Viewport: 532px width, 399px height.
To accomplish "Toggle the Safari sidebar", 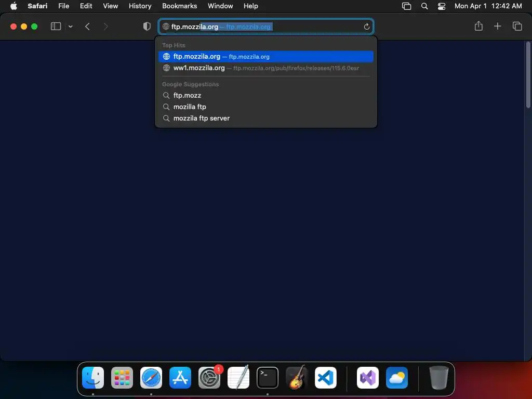I will click(x=56, y=26).
